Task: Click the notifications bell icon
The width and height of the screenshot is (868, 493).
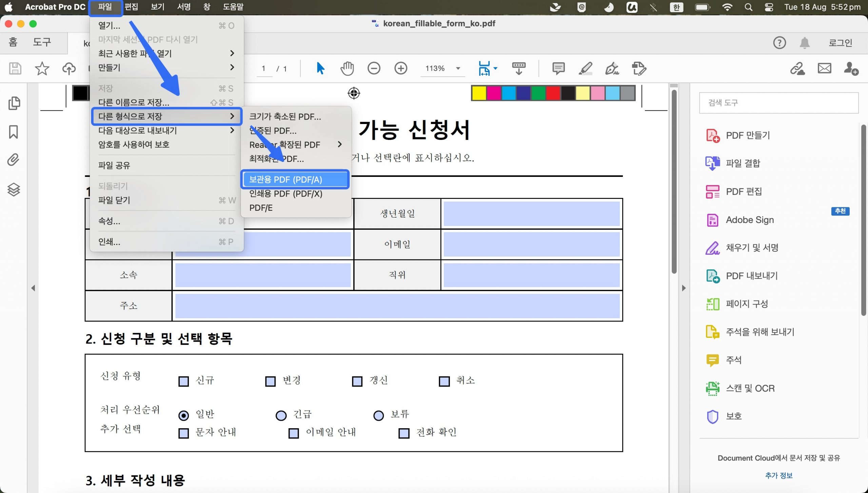Action: pos(805,43)
